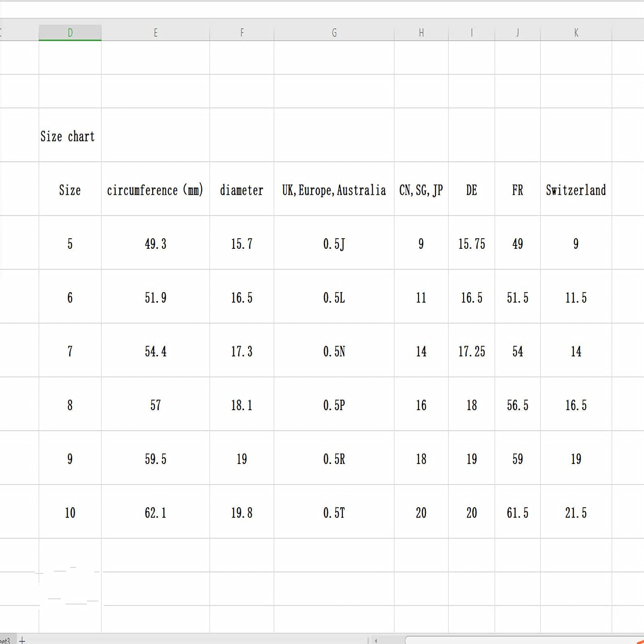
Task: Select the diameter cell showing 19.8
Action: 242,512
